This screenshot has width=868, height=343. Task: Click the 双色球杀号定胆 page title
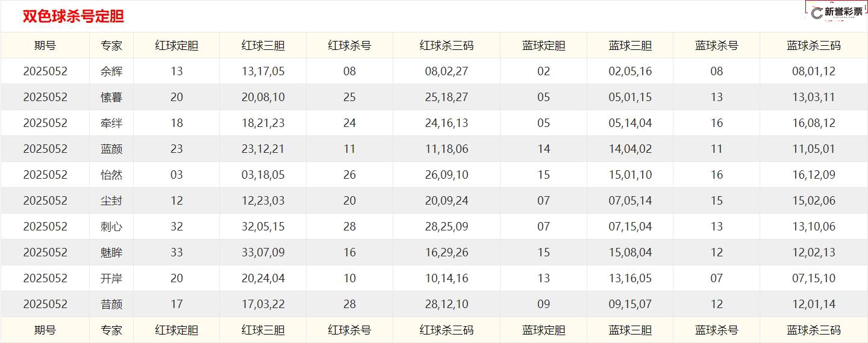coord(73,16)
